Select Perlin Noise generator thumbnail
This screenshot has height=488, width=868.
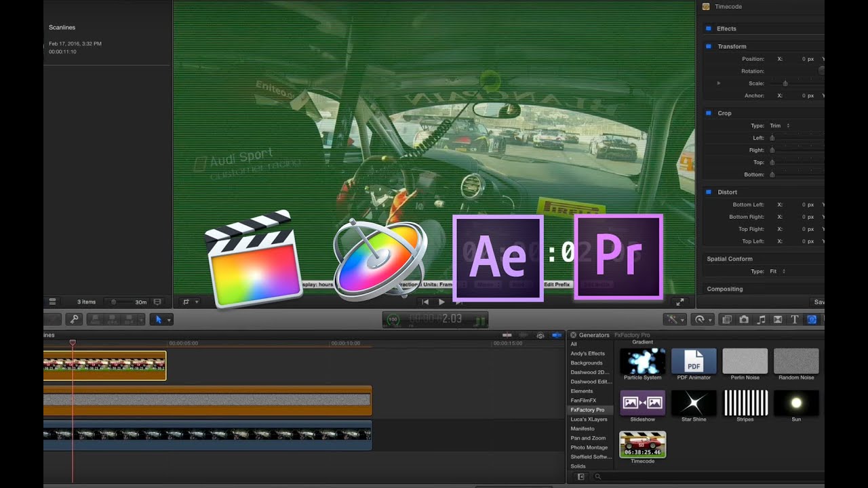click(x=745, y=361)
